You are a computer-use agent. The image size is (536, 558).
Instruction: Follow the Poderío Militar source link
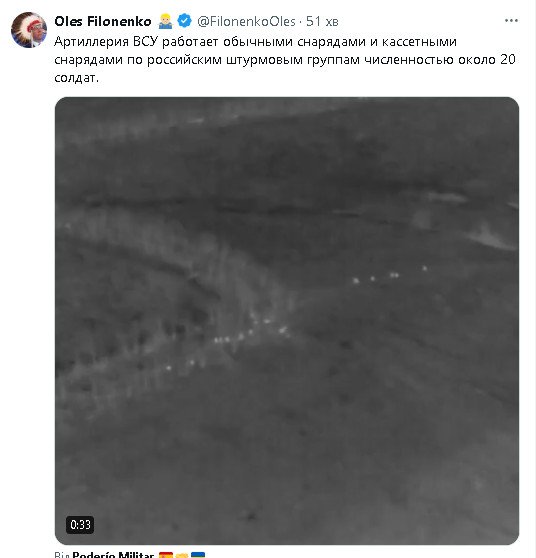(113, 554)
